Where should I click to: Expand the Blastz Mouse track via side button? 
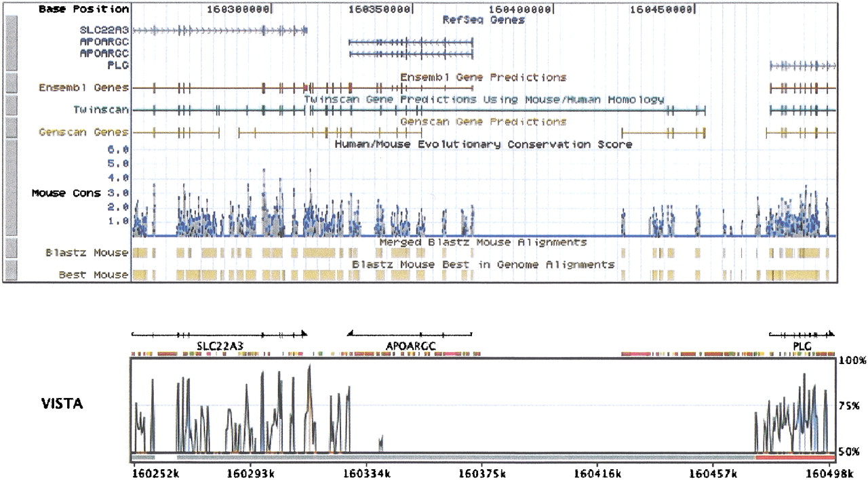point(11,251)
